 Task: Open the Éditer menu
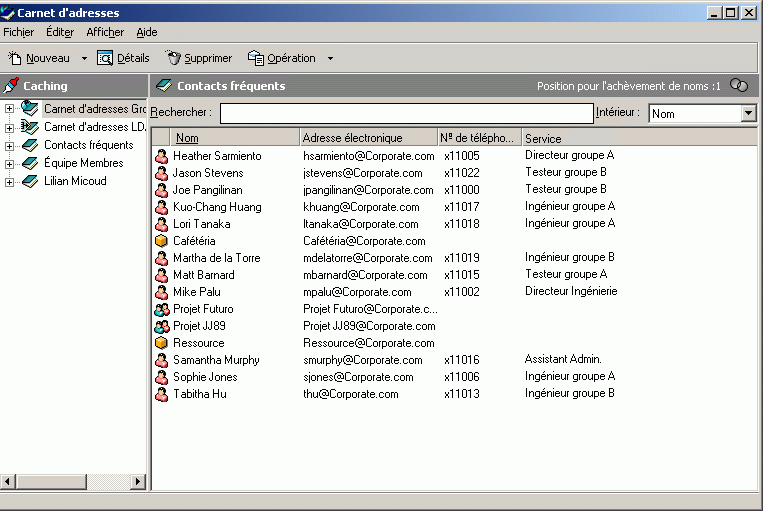coord(60,32)
